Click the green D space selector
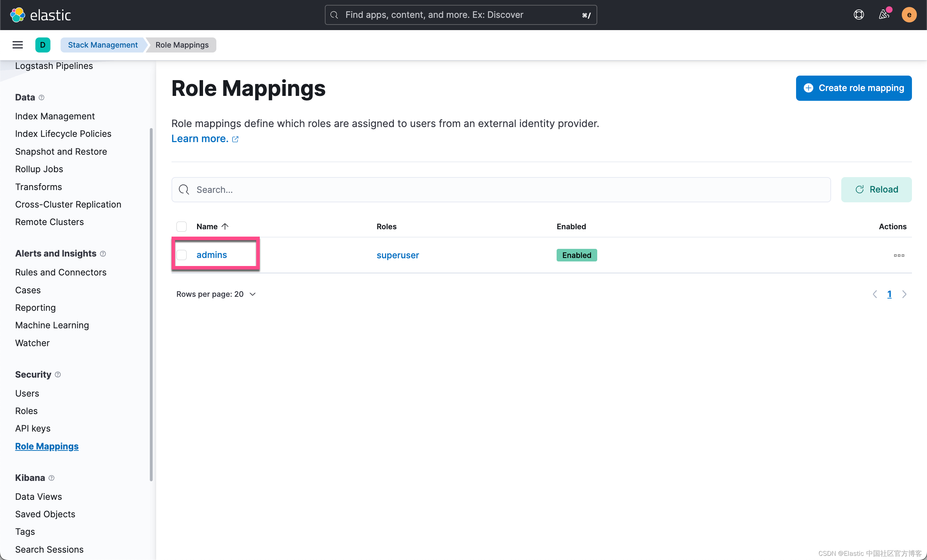927x560 pixels. (42, 45)
